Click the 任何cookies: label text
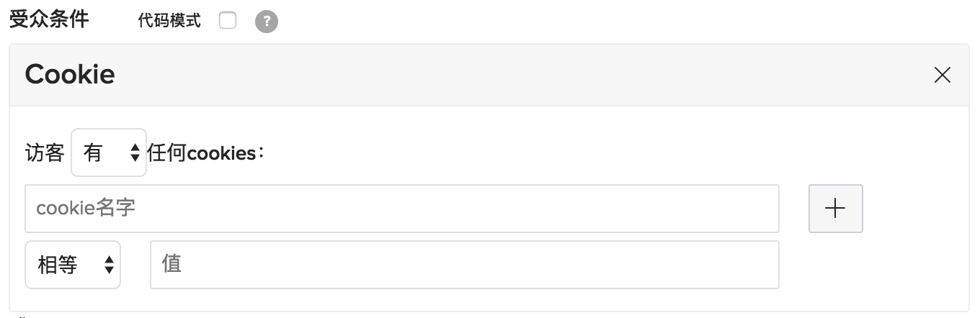The width and height of the screenshot is (980, 318). [x=206, y=153]
